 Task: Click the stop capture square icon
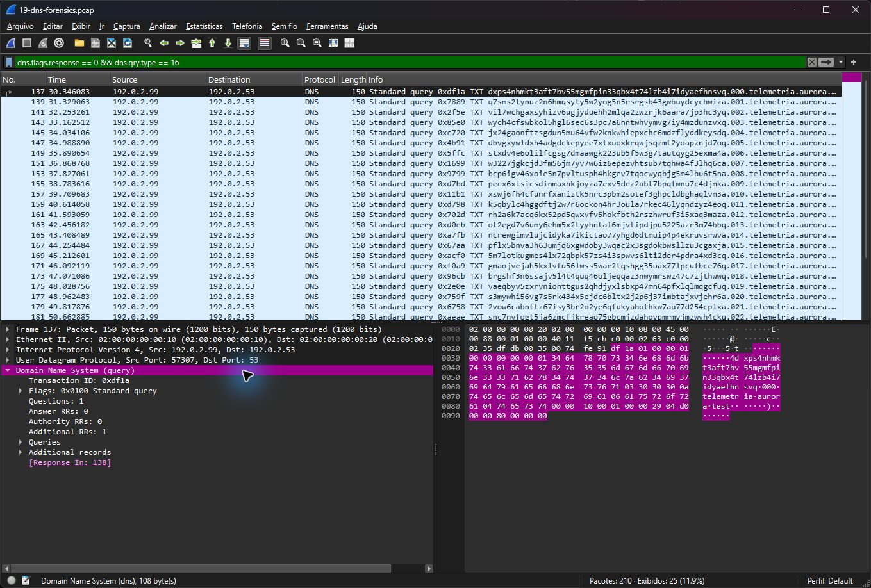click(x=27, y=43)
